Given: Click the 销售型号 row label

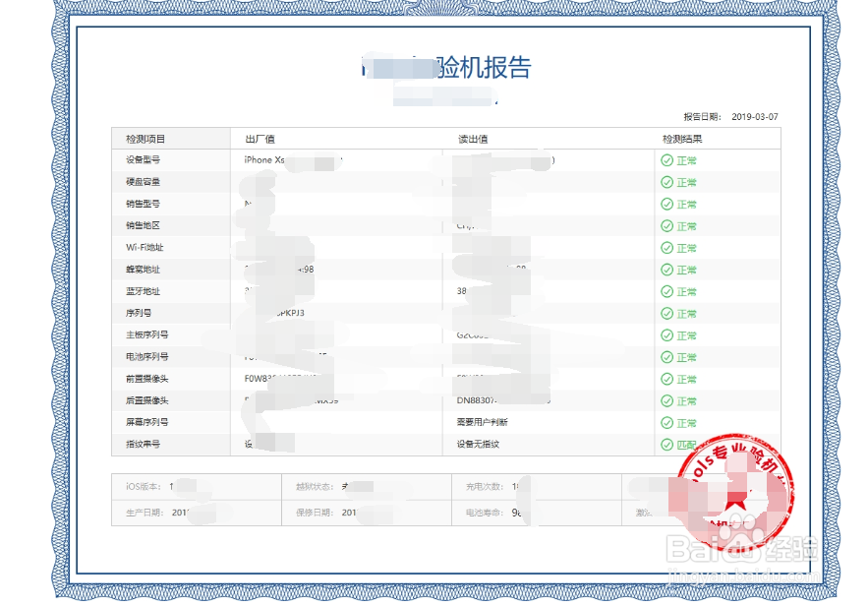Looking at the screenshot, I should tap(143, 204).
